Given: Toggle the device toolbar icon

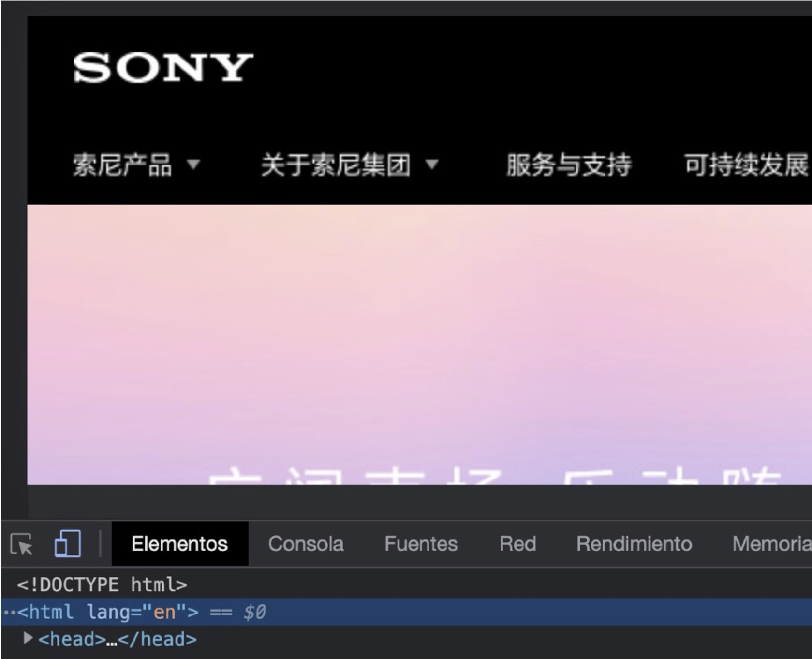Looking at the screenshot, I should pyautogui.click(x=68, y=544).
